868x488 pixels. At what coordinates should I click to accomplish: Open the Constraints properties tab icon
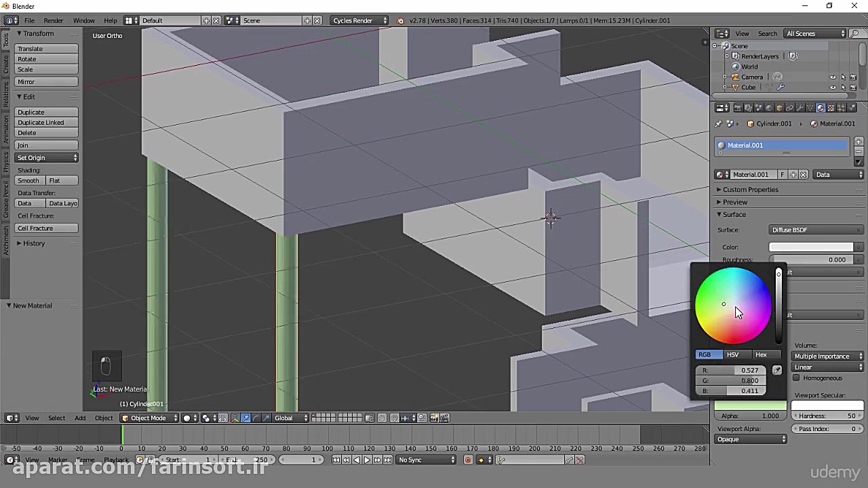click(789, 108)
